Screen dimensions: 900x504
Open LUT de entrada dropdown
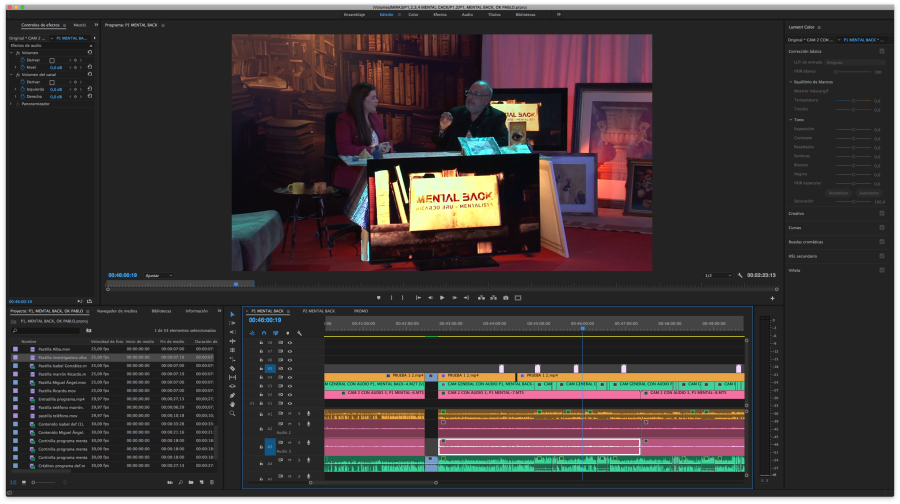click(x=854, y=62)
